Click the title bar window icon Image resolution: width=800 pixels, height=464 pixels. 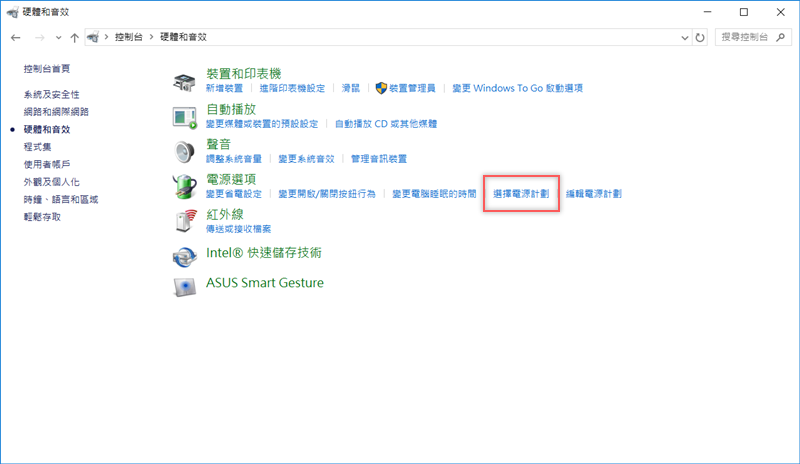pos(12,12)
